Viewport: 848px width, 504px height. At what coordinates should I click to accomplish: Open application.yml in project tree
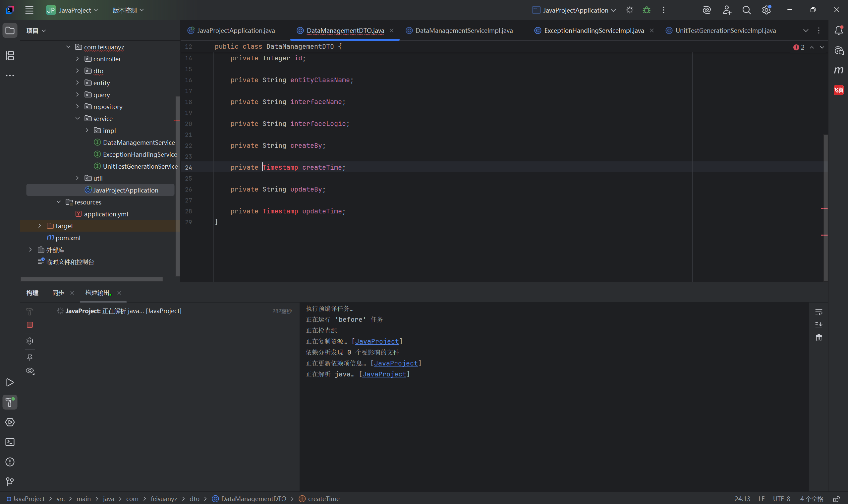pos(106,214)
